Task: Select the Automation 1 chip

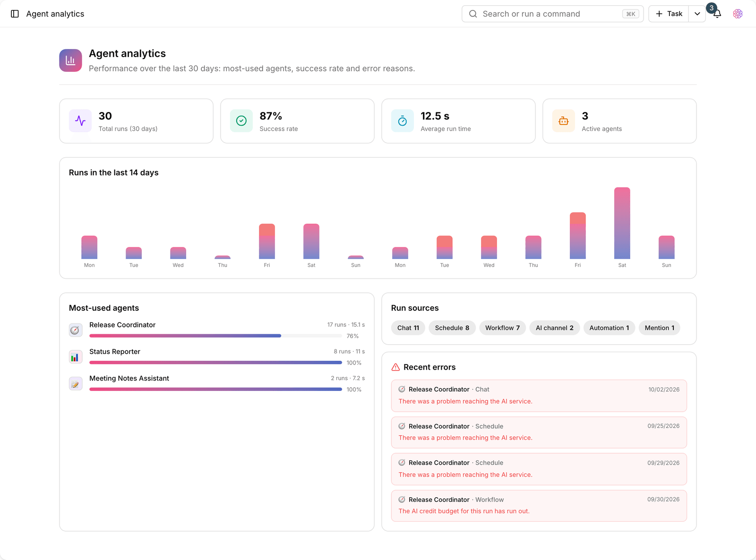Action: (610, 328)
